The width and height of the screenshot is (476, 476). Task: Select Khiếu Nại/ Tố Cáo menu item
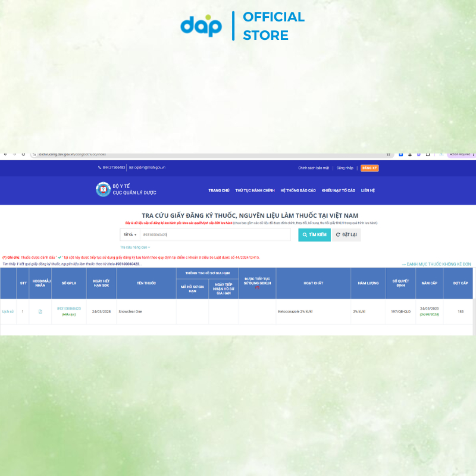pyautogui.click(x=338, y=190)
